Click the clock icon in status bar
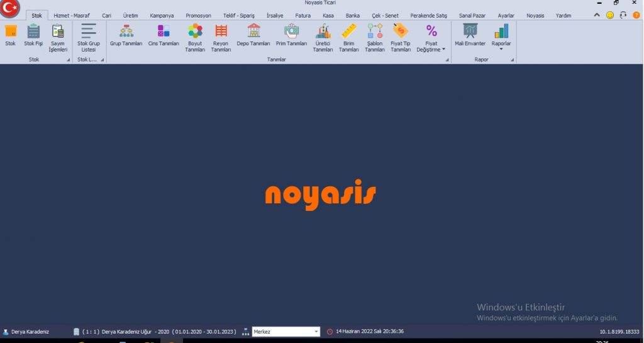This screenshot has height=343, width=644. pyautogui.click(x=330, y=332)
